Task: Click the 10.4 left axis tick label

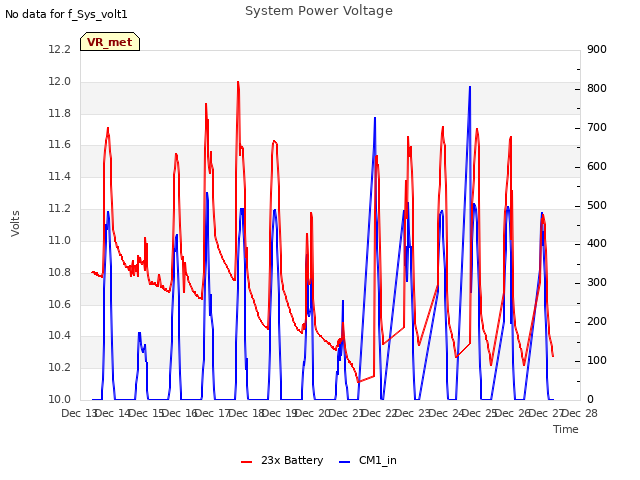Action: pyautogui.click(x=60, y=336)
